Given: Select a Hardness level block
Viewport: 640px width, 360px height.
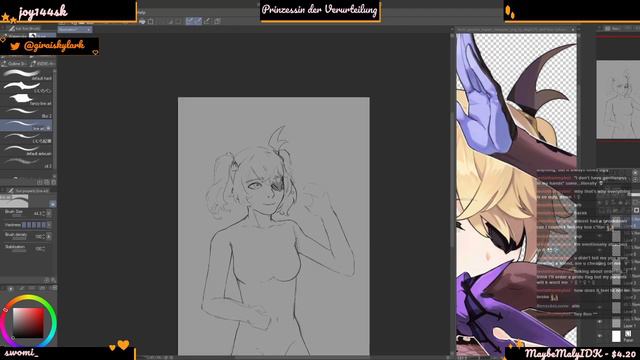Looking at the screenshot, I should 35,225.
